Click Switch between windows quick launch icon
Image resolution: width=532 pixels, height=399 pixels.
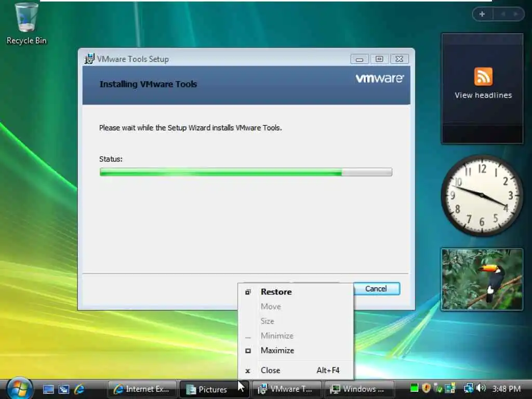(64, 389)
